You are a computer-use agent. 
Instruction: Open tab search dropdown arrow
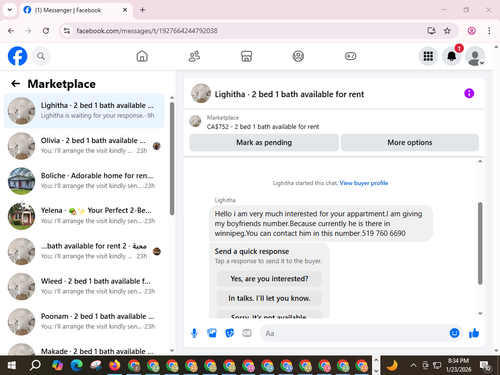coord(10,10)
